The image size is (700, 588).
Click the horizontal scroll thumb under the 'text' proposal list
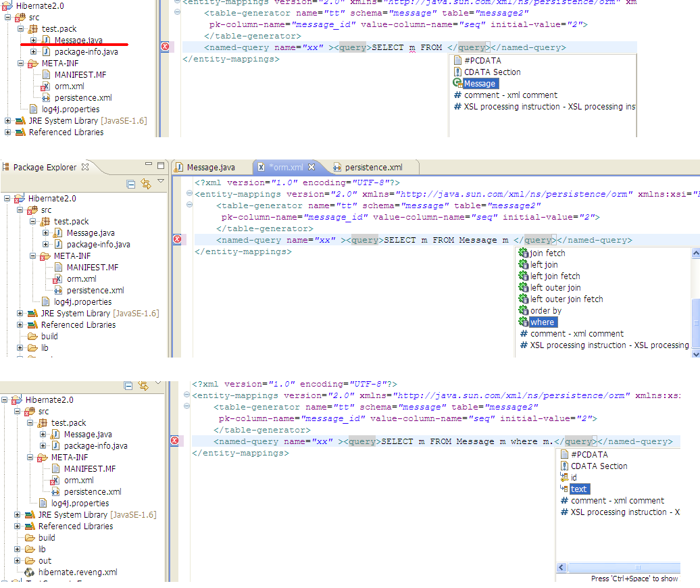click(x=624, y=568)
